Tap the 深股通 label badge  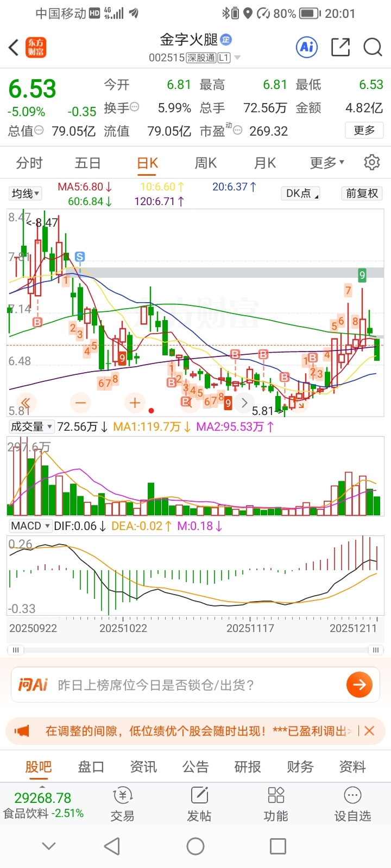(x=201, y=58)
